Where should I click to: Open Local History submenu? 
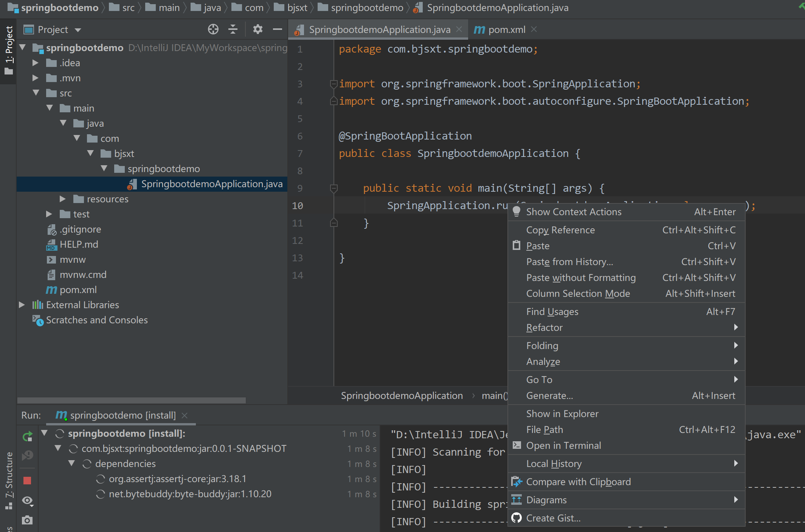pos(626,464)
